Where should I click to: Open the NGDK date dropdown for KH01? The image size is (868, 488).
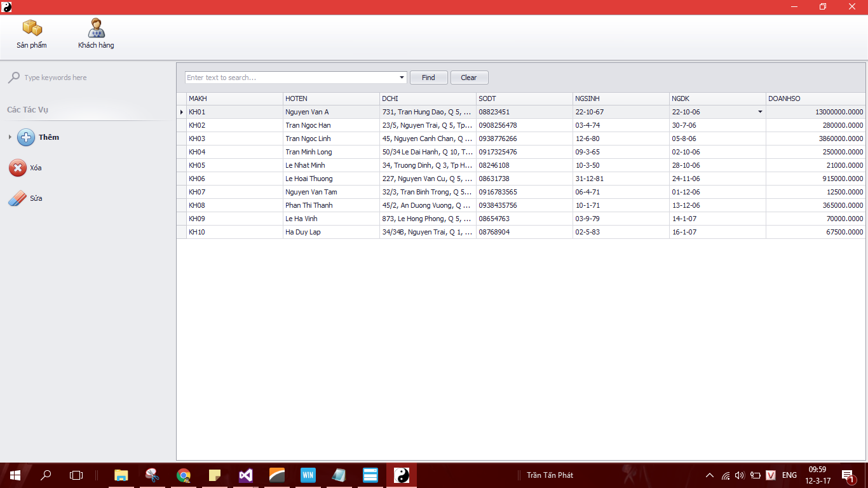(760, 112)
